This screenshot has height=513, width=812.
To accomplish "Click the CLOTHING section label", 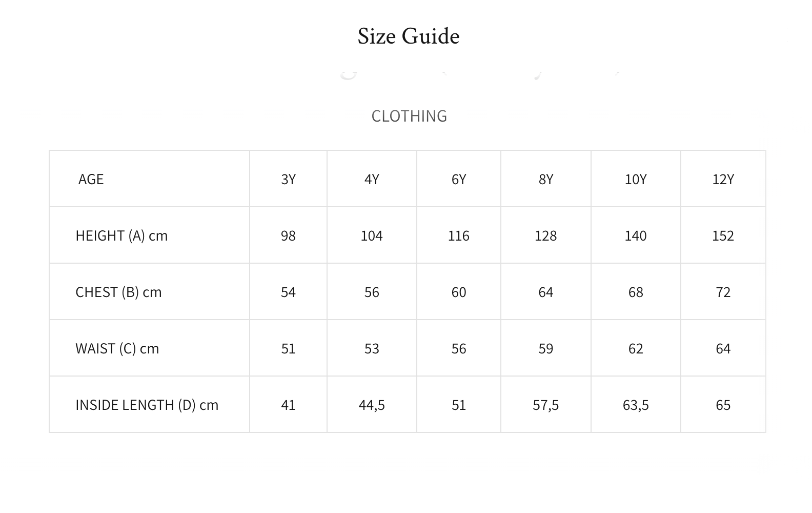I will tap(409, 116).
